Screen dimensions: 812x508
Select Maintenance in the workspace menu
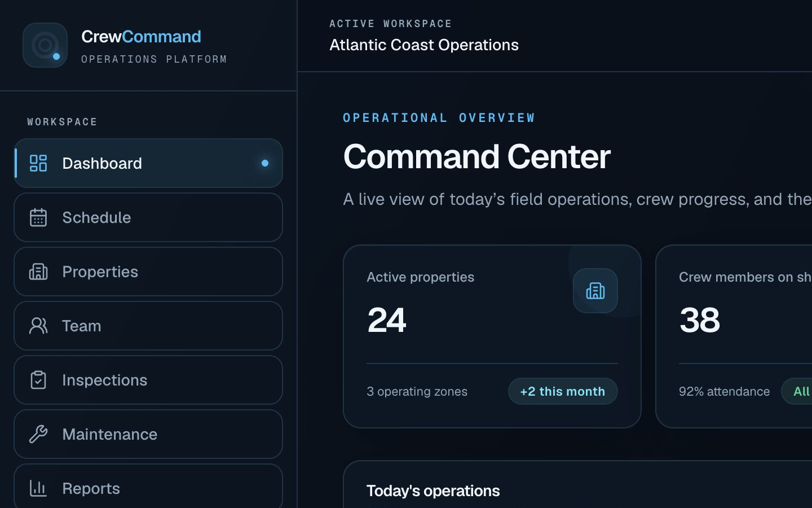(x=148, y=434)
